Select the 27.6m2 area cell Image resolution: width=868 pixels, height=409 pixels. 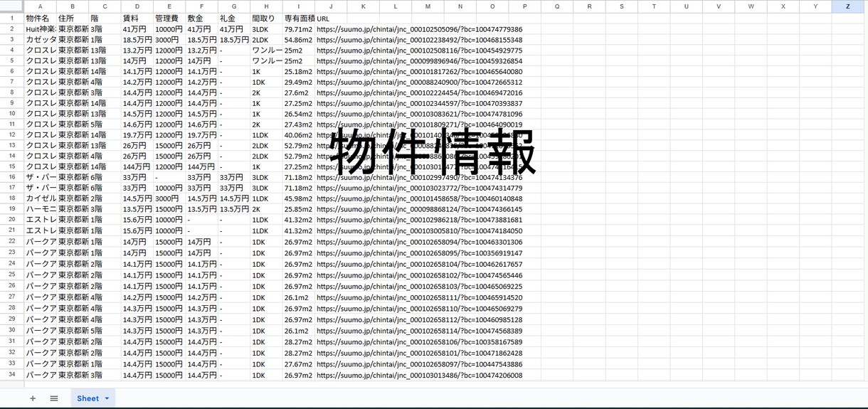click(x=299, y=92)
